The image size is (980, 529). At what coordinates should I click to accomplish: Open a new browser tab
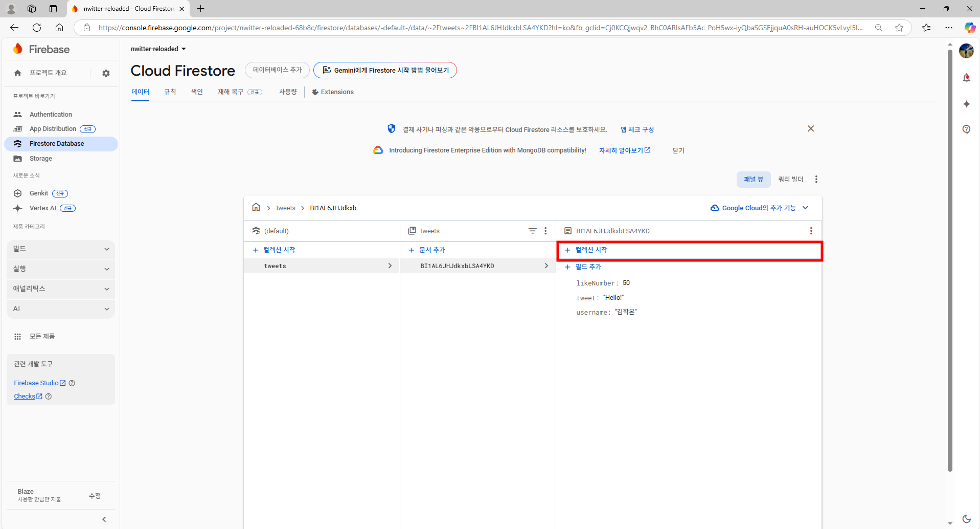(201, 9)
